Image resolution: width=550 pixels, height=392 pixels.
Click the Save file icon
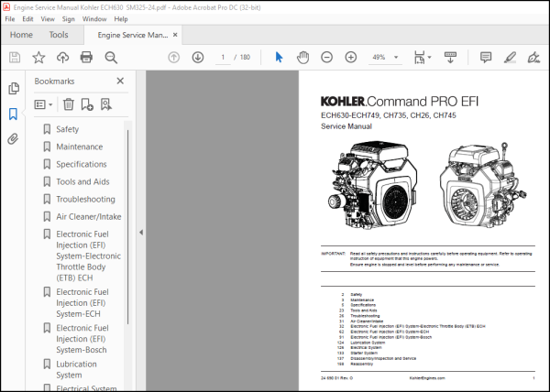click(15, 57)
